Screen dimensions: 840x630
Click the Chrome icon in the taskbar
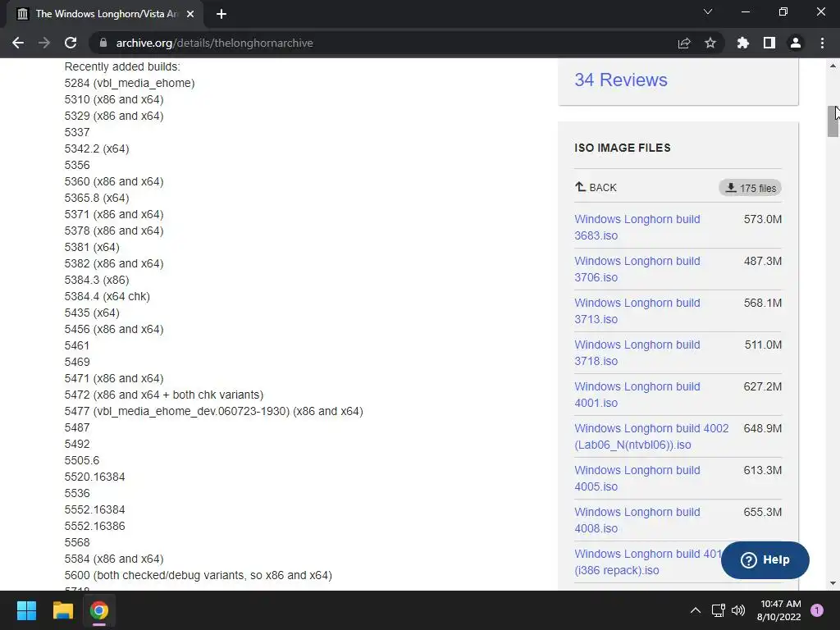[99, 610]
